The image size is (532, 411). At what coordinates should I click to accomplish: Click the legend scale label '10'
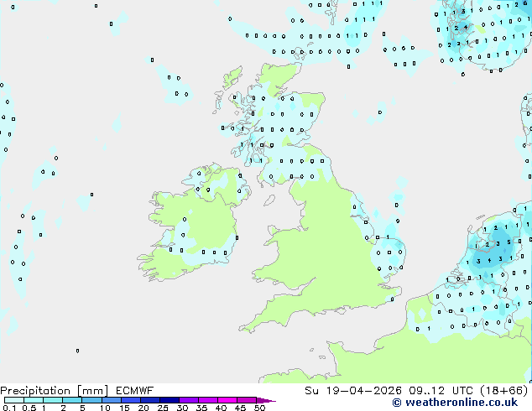point(105,408)
